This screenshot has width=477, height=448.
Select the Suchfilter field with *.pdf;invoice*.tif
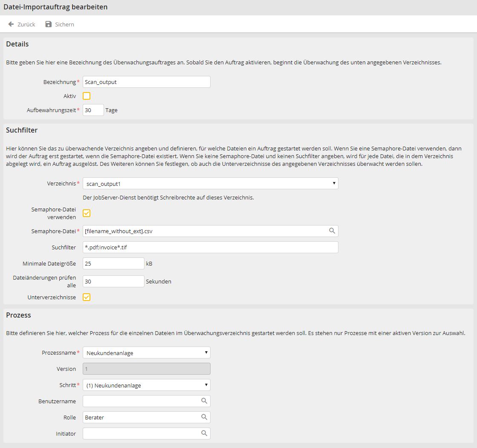[x=209, y=247]
